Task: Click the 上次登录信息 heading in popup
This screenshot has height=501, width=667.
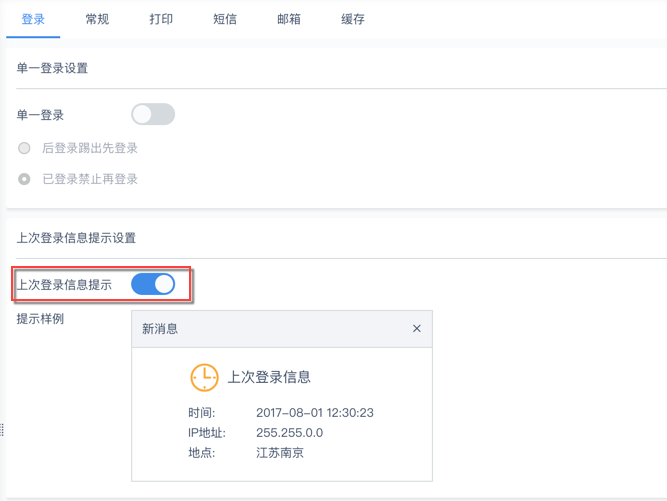Action: 269,377
